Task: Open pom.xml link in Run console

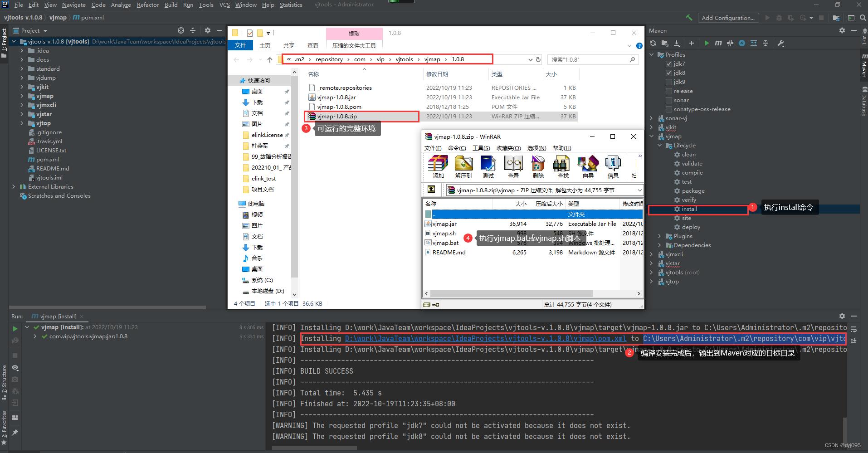Action: 486,338
